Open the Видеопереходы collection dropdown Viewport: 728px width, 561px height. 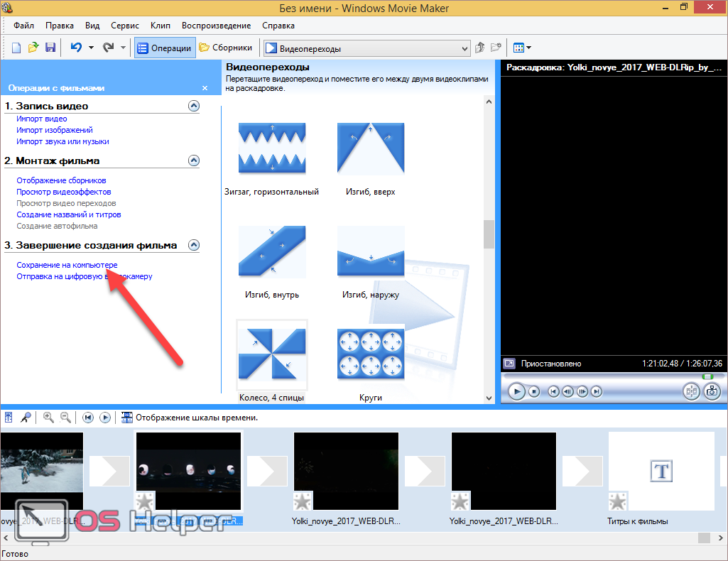click(x=464, y=49)
